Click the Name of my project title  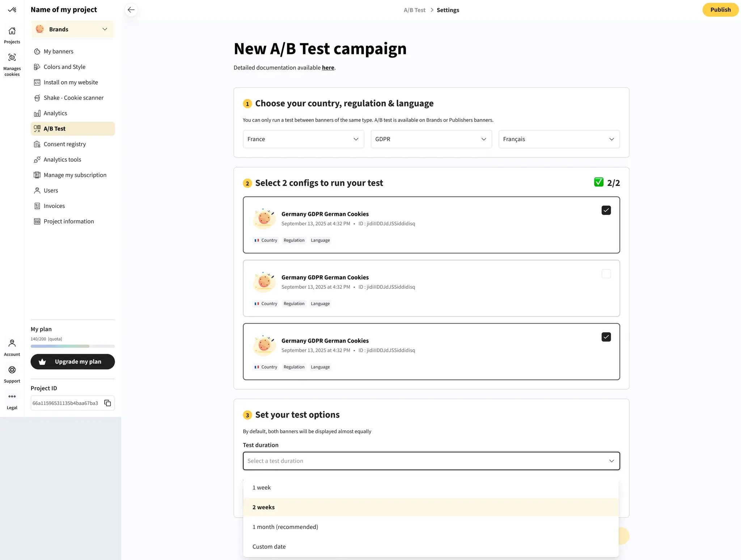click(64, 10)
